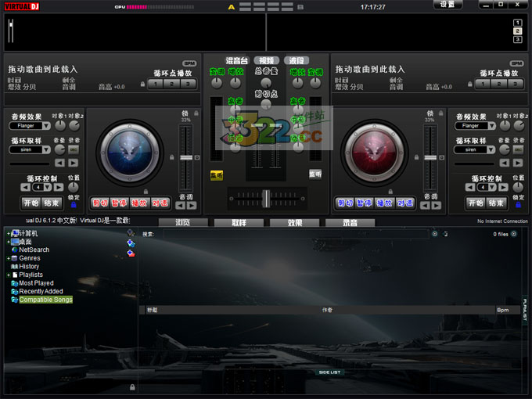Click left deck 开始 loop in button
Screen dimensions: 532x399
click(31, 203)
